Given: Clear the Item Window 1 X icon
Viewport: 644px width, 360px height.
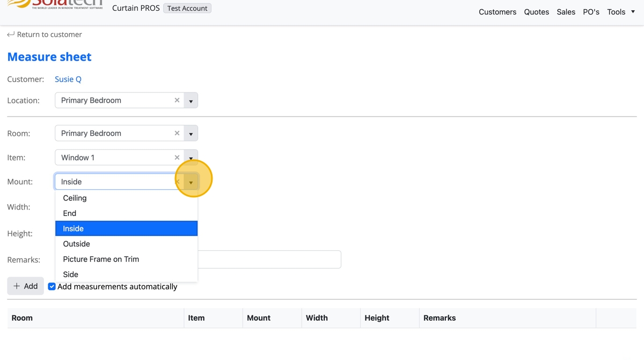Looking at the screenshot, I should 177,157.
